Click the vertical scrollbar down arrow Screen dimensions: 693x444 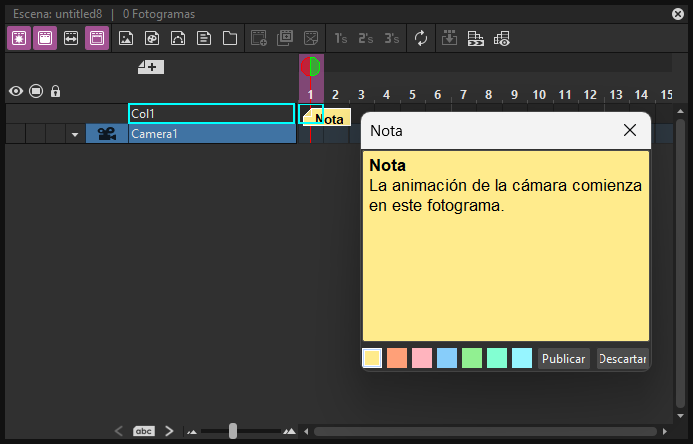coord(680,416)
